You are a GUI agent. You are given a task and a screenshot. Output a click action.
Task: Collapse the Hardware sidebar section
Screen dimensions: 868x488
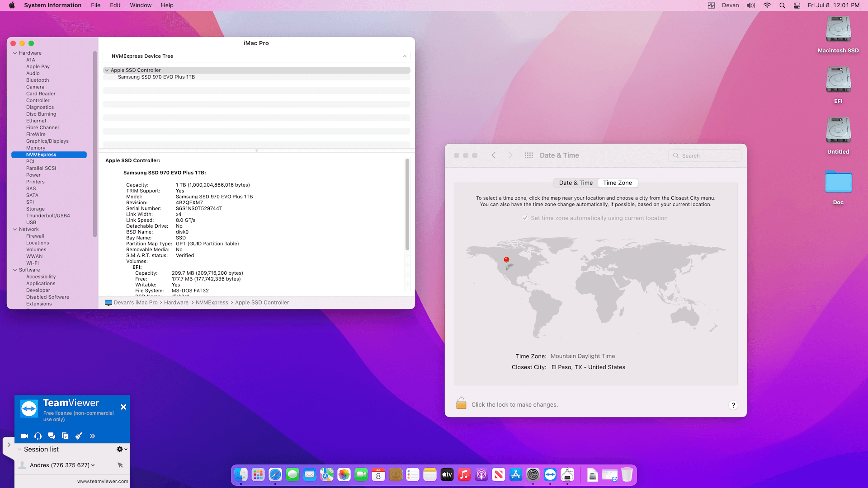pos(15,53)
